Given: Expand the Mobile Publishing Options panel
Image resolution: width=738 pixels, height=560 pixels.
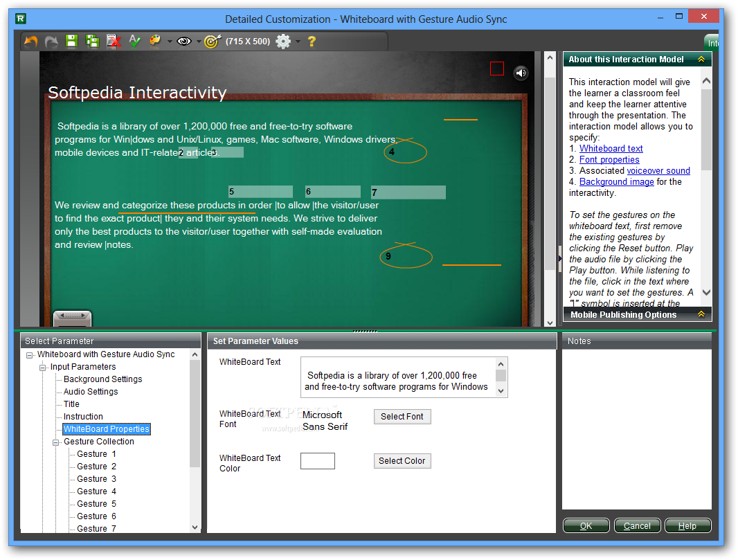Looking at the screenshot, I should click(x=701, y=314).
